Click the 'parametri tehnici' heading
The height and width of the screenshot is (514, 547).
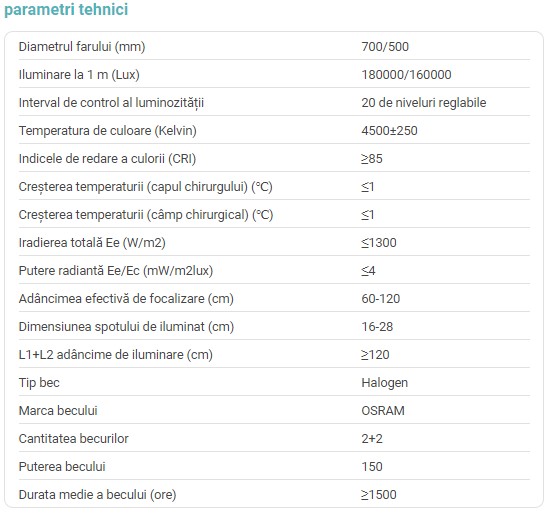click(x=66, y=10)
